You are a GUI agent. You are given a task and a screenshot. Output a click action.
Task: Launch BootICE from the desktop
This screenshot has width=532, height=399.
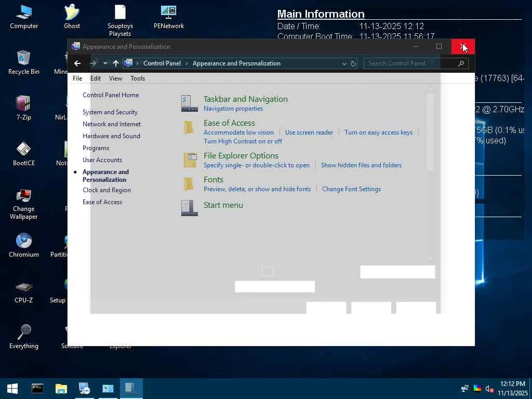24,154
